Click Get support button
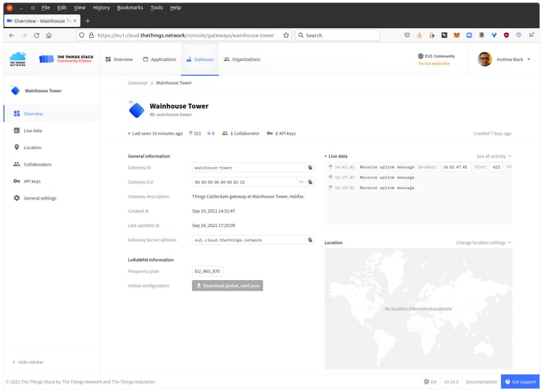Screen dimensions: 543x392 tap(520, 382)
